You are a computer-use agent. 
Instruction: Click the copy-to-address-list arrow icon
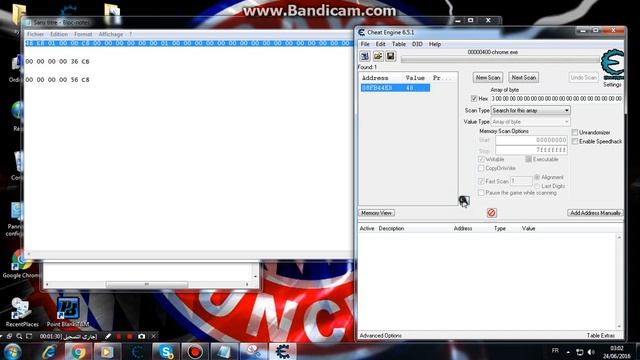coord(464,200)
